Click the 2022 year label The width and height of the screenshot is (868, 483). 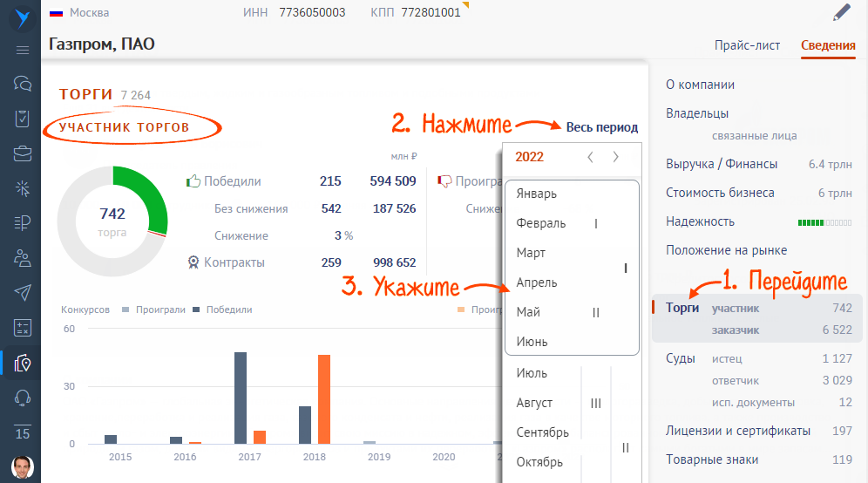pos(529,157)
